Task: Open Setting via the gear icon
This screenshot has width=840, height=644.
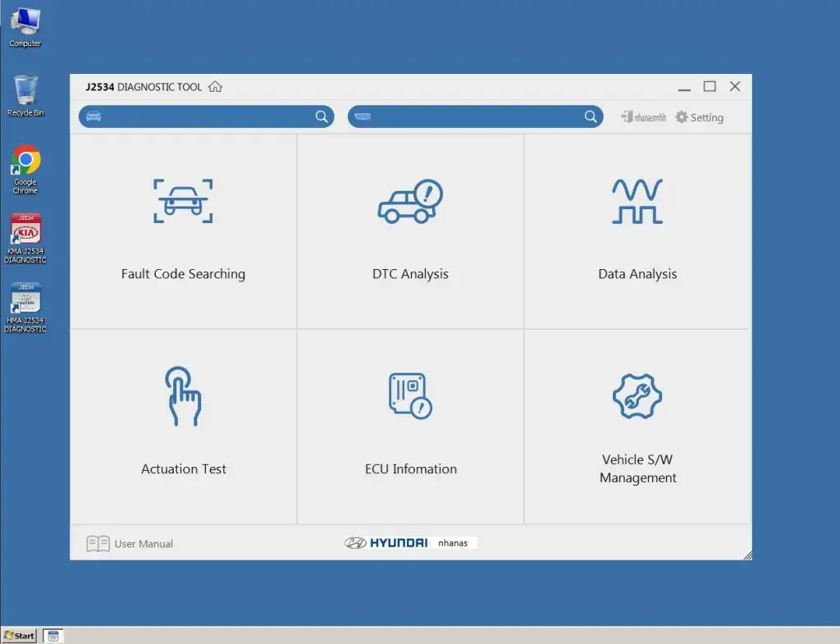Action: tap(682, 117)
